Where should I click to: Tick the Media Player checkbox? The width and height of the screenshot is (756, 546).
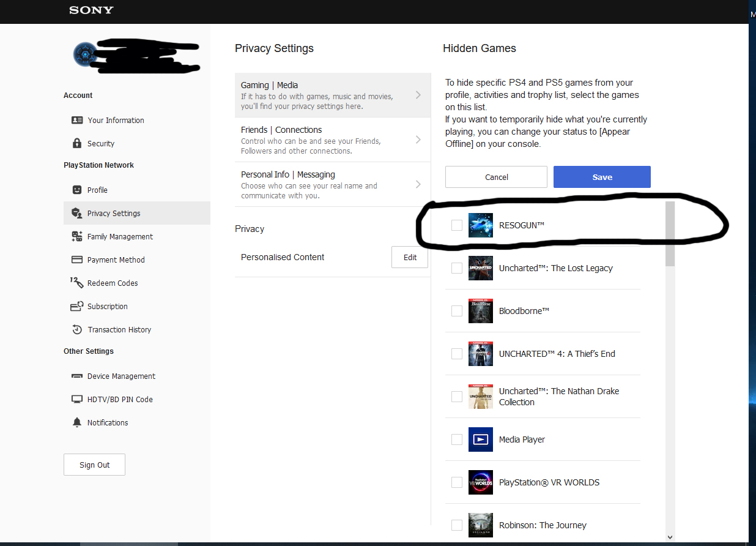pyautogui.click(x=457, y=439)
